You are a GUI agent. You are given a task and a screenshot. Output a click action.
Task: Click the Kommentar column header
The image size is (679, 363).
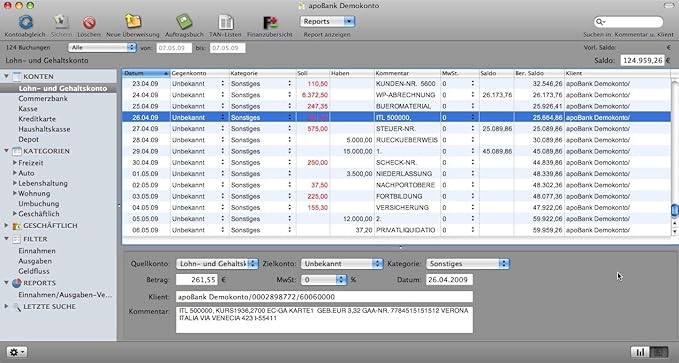click(x=407, y=73)
